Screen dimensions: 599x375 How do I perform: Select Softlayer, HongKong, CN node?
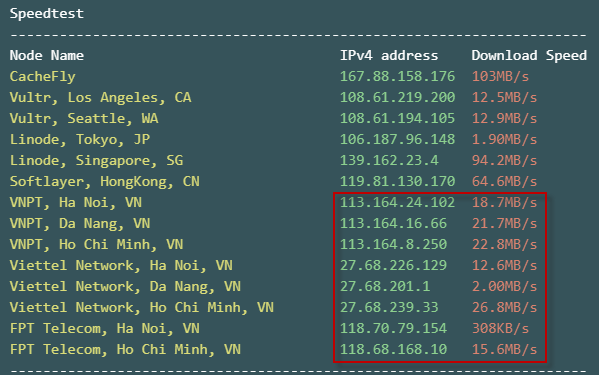point(105,182)
